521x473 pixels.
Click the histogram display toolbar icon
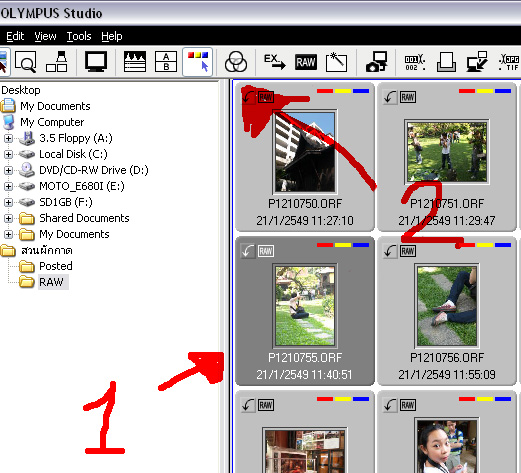tap(135, 62)
